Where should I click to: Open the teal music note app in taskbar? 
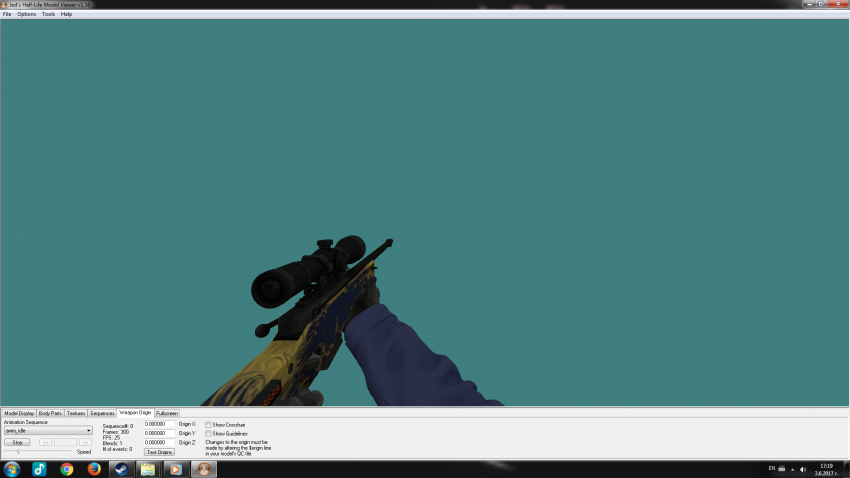pyautogui.click(x=39, y=469)
